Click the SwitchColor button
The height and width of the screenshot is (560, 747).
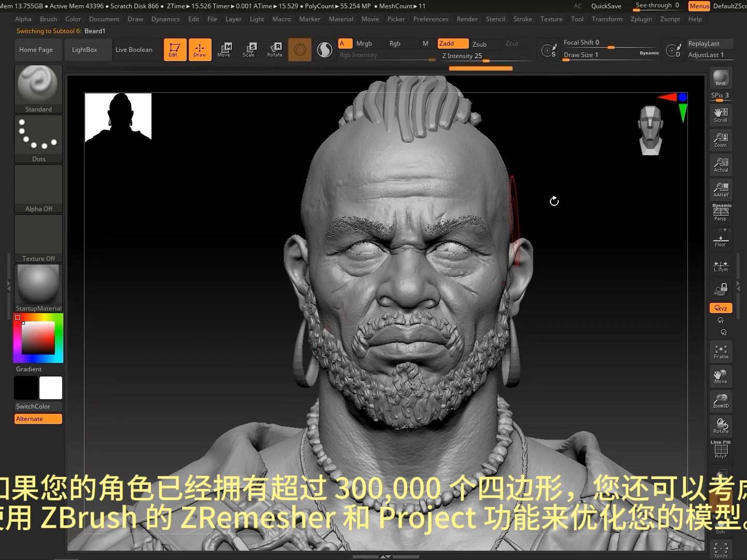(38, 407)
